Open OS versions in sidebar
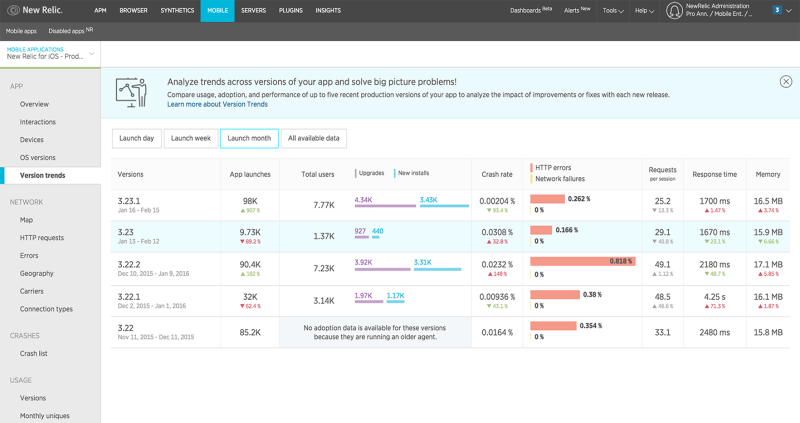This screenshot has height=423, width=800. [38, 158]
